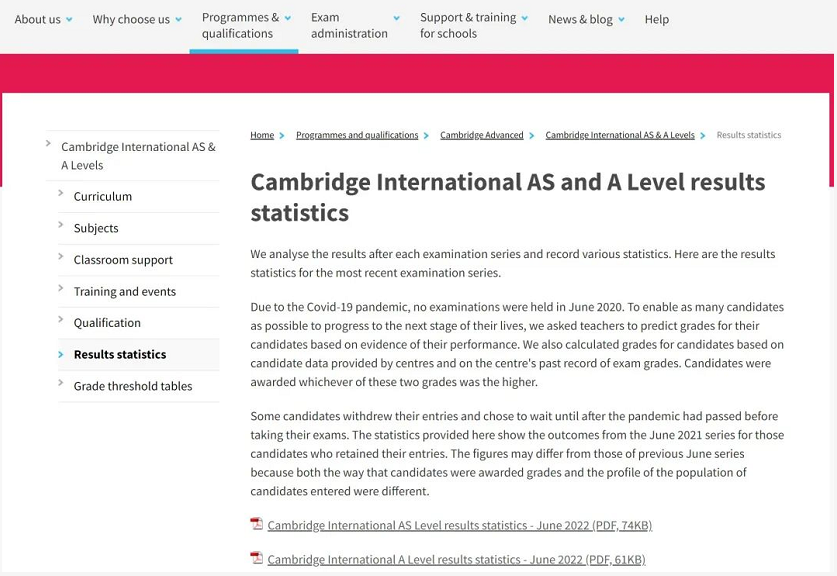Open the Qualification sidebar item
The width and height of the screenshot is (837, 576).
(x=107, y=323)
